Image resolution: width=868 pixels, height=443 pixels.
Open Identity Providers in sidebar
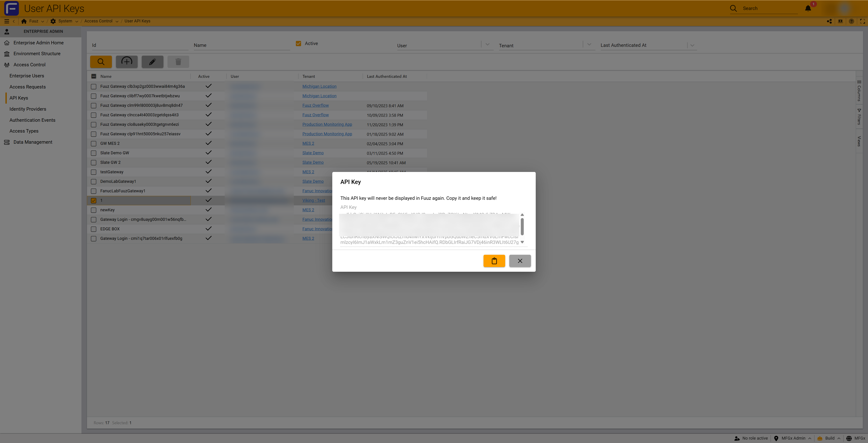[x=28, y=109]
